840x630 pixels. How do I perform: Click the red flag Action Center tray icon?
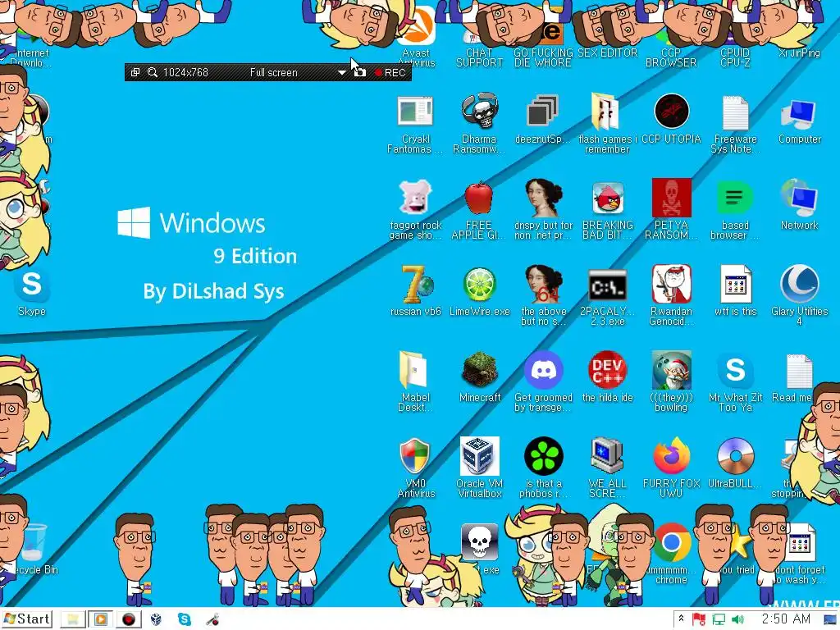coord(698,619)
